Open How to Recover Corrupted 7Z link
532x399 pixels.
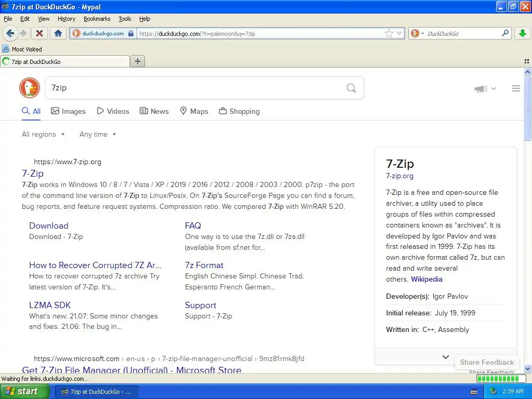pos(96,265)
